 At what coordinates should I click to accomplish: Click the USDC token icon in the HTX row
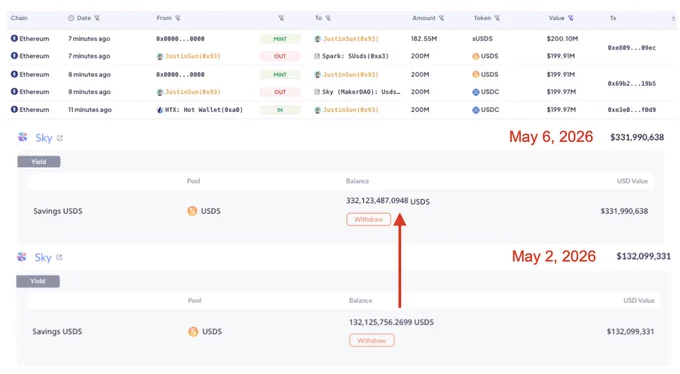pos(476,110)
